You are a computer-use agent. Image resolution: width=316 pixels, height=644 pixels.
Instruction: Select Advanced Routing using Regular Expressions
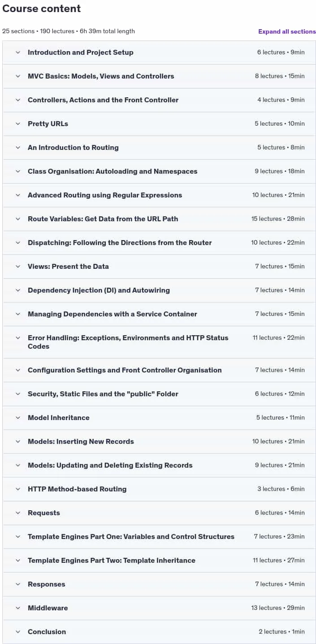(105, 195)
